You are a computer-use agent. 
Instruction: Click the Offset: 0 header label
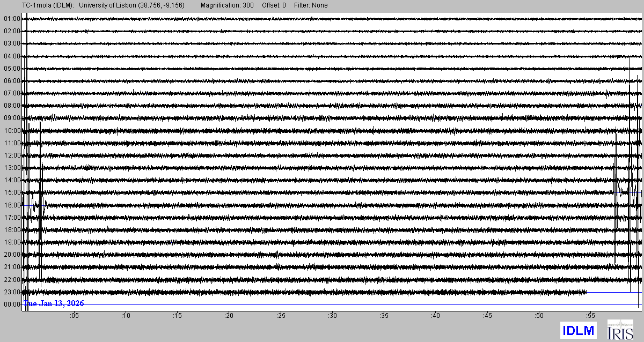pos(274,5)
